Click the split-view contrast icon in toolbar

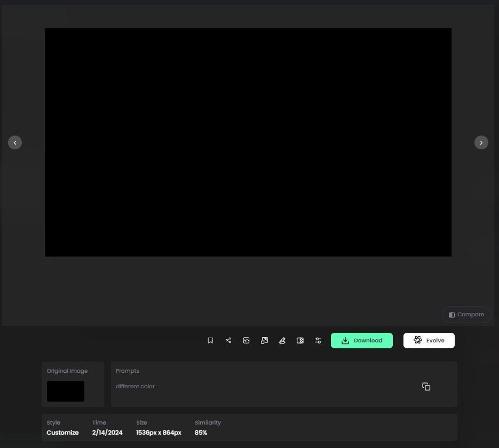[x=300, y=340]
